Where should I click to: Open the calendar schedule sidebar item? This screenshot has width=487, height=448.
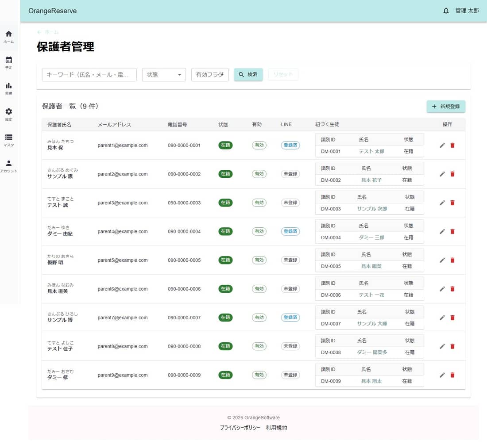pos(9,63)
